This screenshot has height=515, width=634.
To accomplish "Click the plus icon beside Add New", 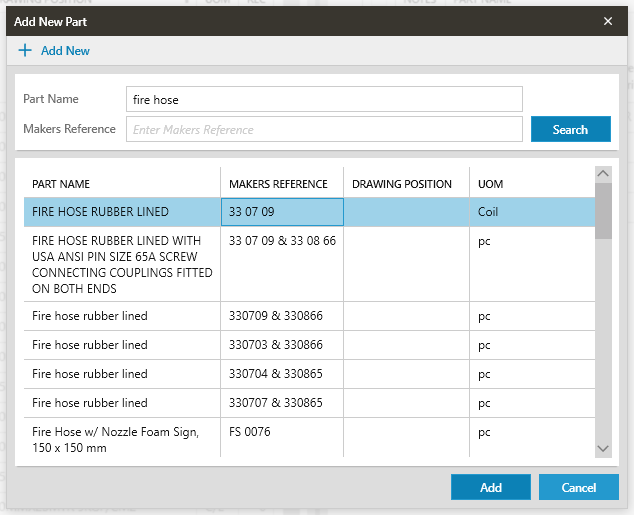I will [25, 51].
